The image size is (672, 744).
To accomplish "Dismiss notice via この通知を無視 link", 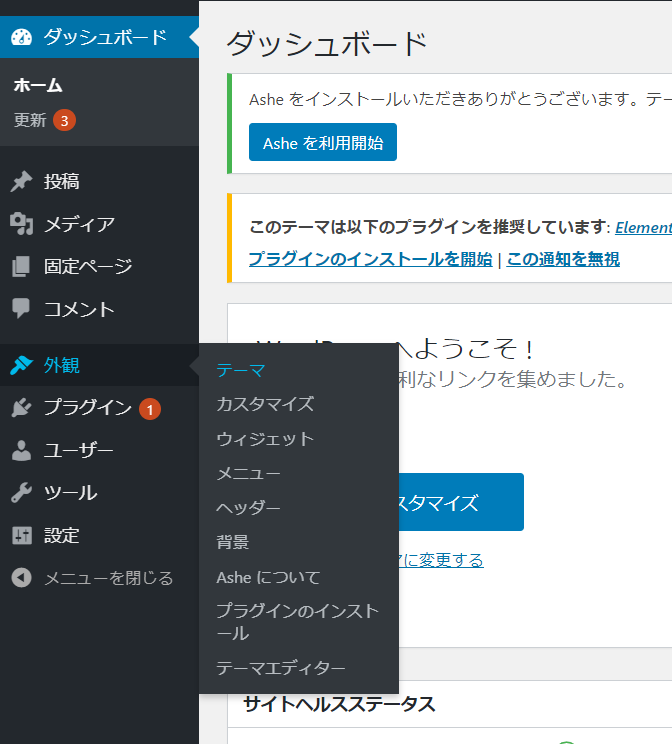I will pyautogui.click(x=563, y=259).
